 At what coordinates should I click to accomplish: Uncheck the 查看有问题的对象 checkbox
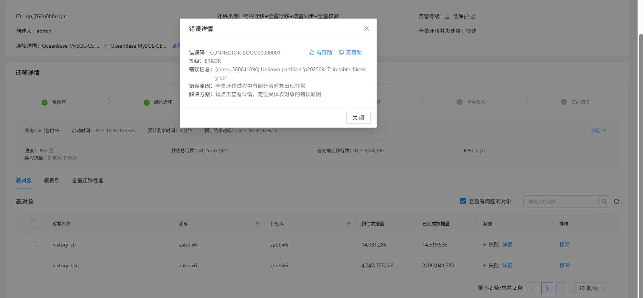[463, 201]
